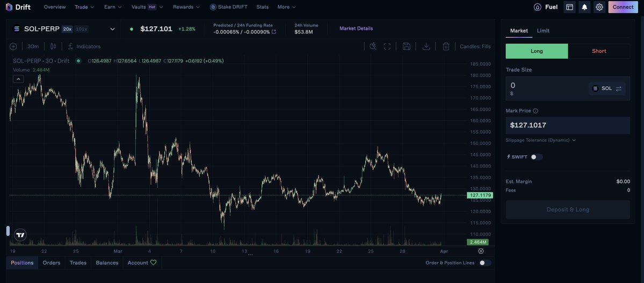Viewport: 644px width, 283px height.
Task: Switch to the Limit order tab
Action: (543, 31)
